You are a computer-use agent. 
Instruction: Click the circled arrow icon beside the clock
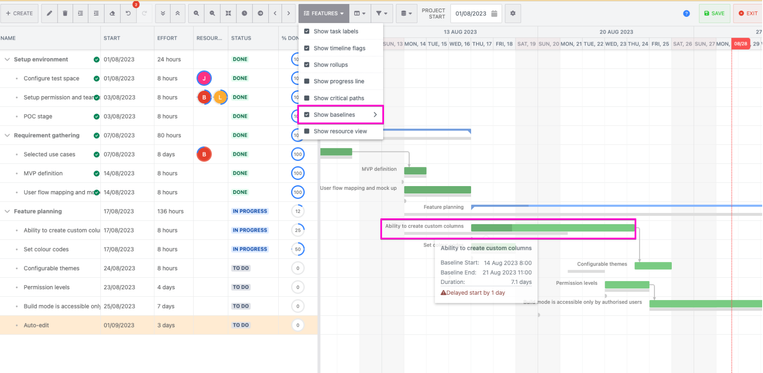[x=260, y=14]
